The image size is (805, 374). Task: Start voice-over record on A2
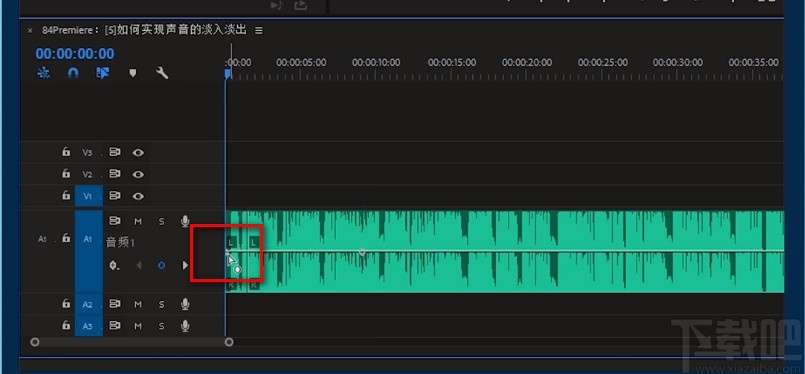coord(185,305)
